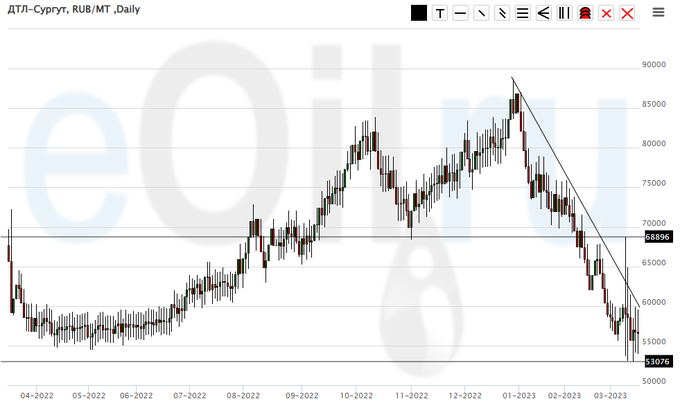Screen dimensions: 680x408
Task: Click the small red X delete icon
Action: click(606, 13)
